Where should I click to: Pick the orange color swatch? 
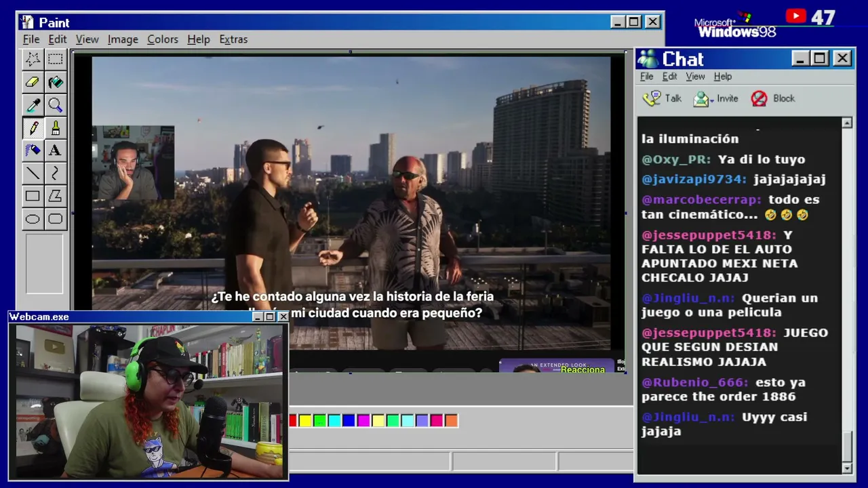click(x=451, y=421)
